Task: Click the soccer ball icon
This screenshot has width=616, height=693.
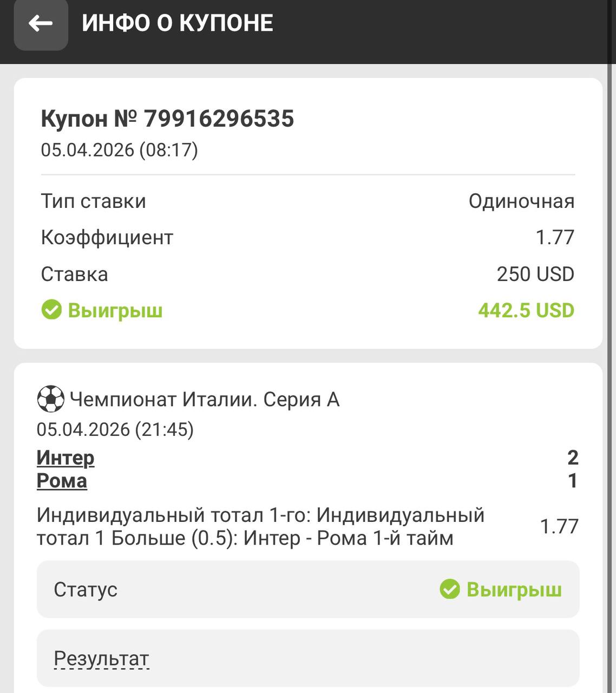Action: (x=50, y=400)
